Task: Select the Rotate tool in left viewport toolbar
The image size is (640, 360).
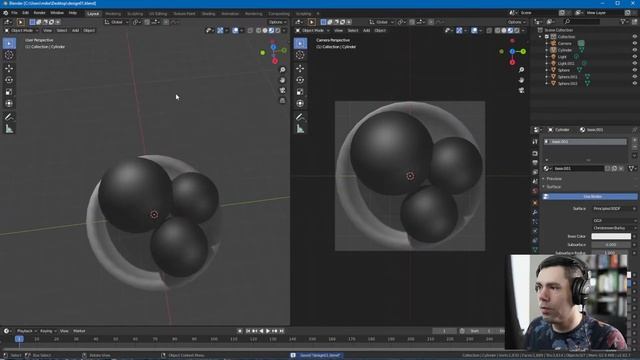Action: [x=9, y=80]
